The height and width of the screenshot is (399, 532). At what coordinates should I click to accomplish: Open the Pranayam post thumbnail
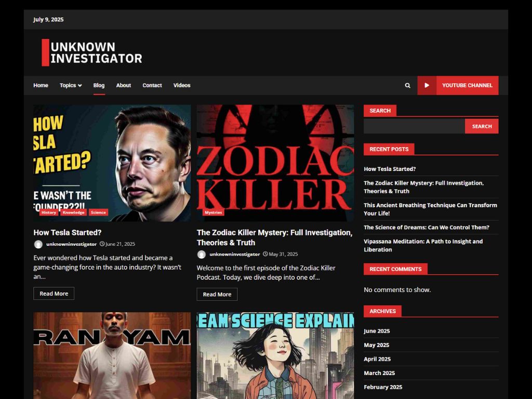[x=112, y=355]
